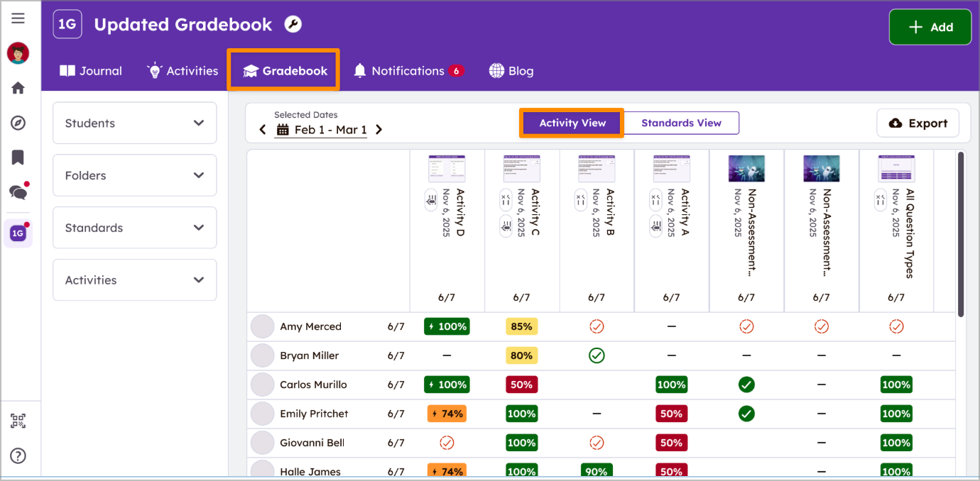Expand the Folders filter dropdown
Image resolution: width=980 pixels, height=481 pixels.
[134, 175]
